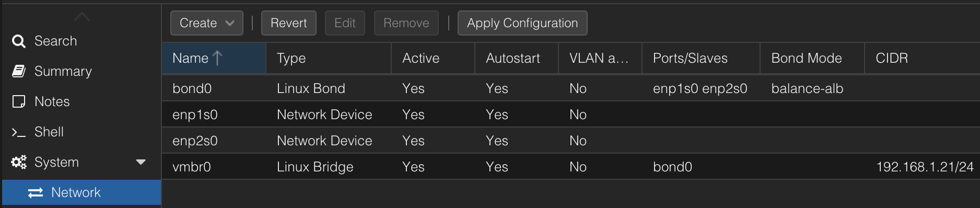Image resolution: width=980 pixels, height=208 pixels.
Task: Click the enp1s0 Network Device row
Action: point(571,114)
